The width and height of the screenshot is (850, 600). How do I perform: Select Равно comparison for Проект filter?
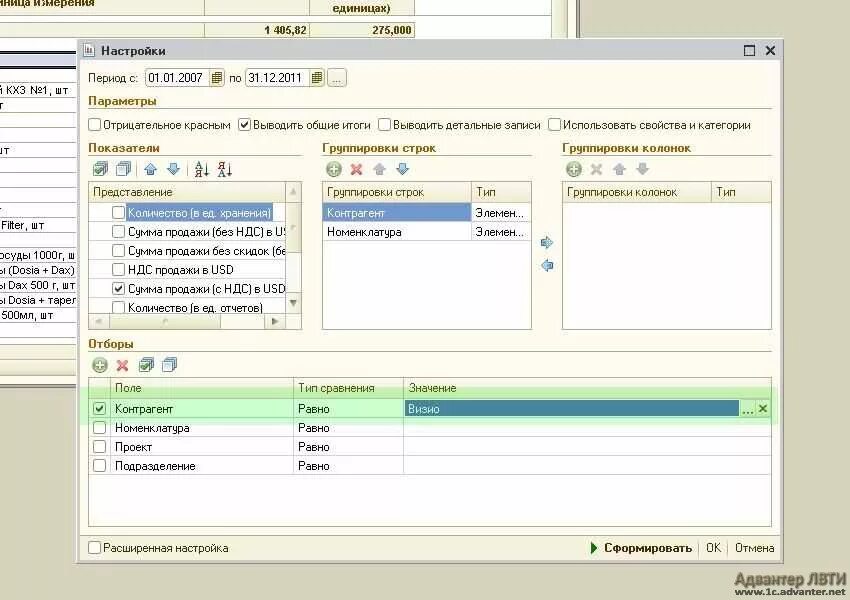[348, 447]
